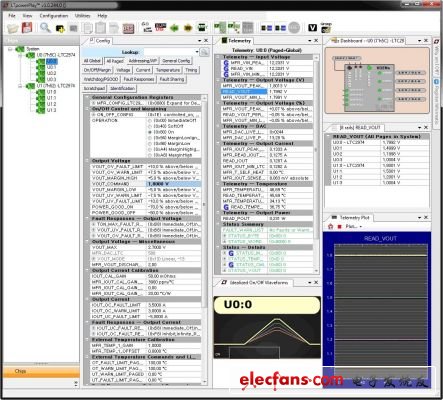The height and width of the screenshot is (400, 443).
Task: Click the GO toolbar icon
Action: tap(146, 27)
